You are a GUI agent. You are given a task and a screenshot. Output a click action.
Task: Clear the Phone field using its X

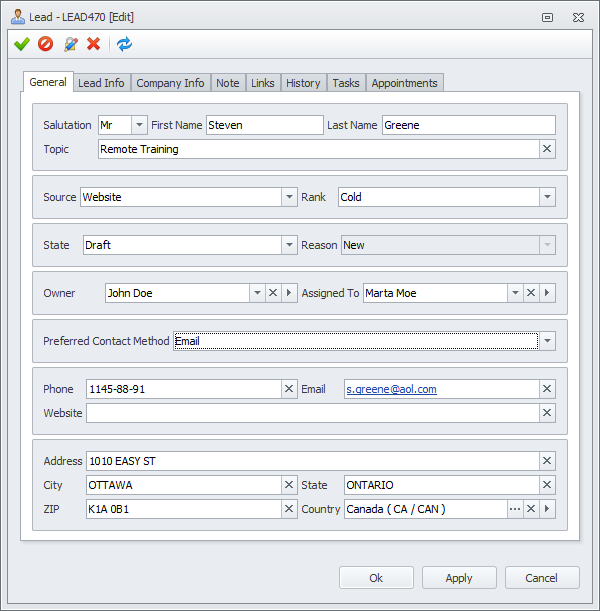[289, 389]
